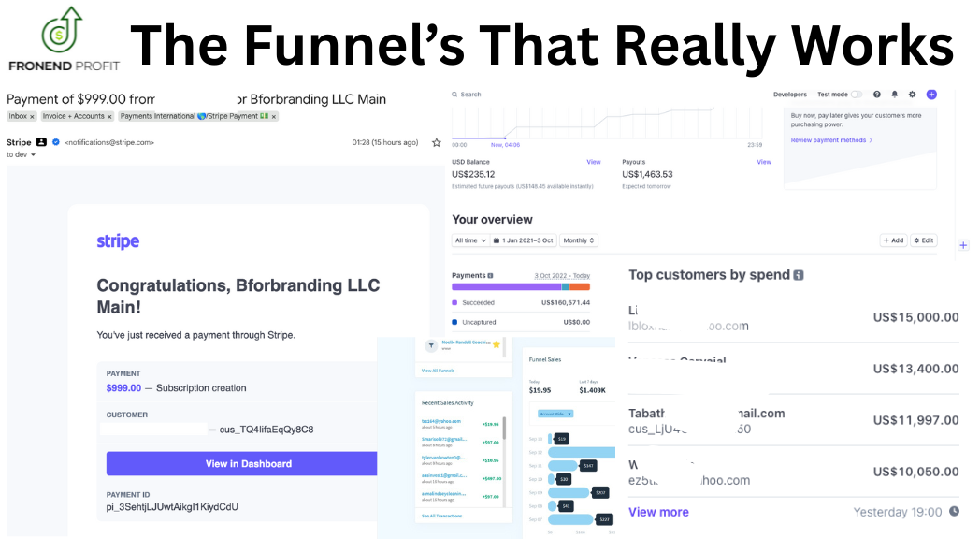
Task: Click the $19.95 Today funnel sales value
Action: [x=540, y=390]
